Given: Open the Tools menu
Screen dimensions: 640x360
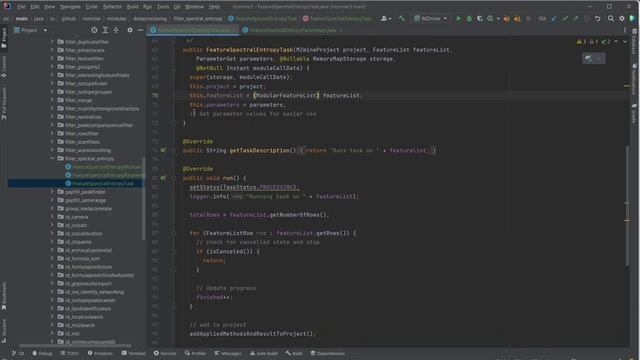Looking at the screenshot, I should pyautogui.click(x=162, y=7).
